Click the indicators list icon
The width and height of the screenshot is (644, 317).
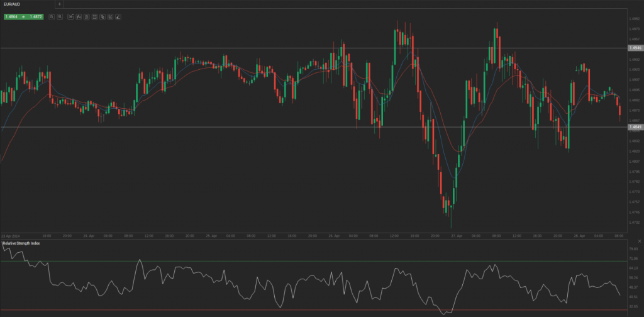point(86,17)
